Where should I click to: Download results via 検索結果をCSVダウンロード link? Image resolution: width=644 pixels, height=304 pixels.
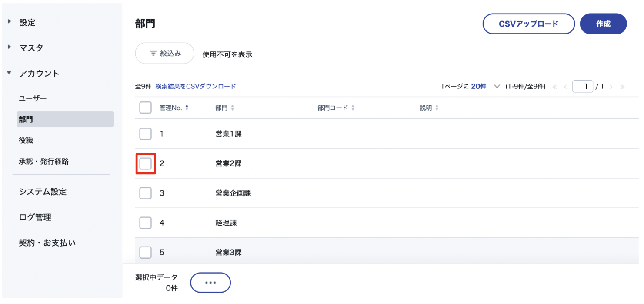coord(196,86)
